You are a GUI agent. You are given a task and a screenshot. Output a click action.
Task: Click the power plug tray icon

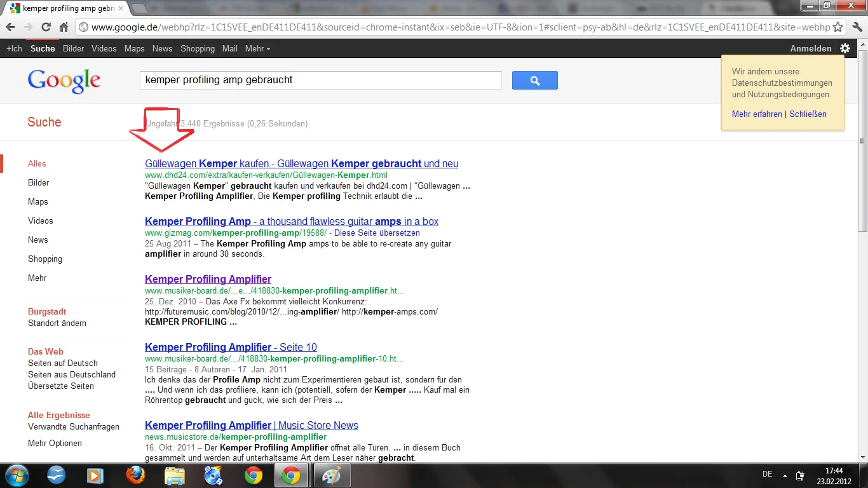[x=800, y=475]
